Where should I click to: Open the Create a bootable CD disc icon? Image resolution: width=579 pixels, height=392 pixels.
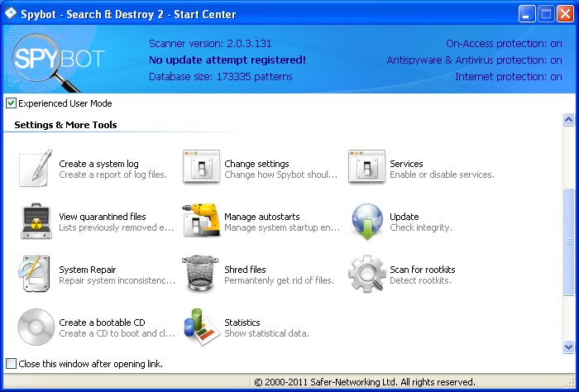(36, 327)
